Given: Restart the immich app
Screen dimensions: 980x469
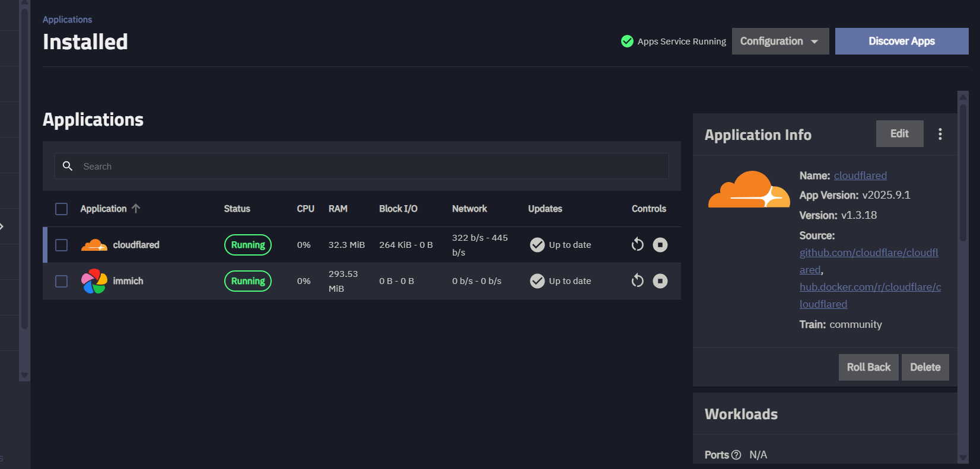Looking at the screenshot, I should pos(638,281).
